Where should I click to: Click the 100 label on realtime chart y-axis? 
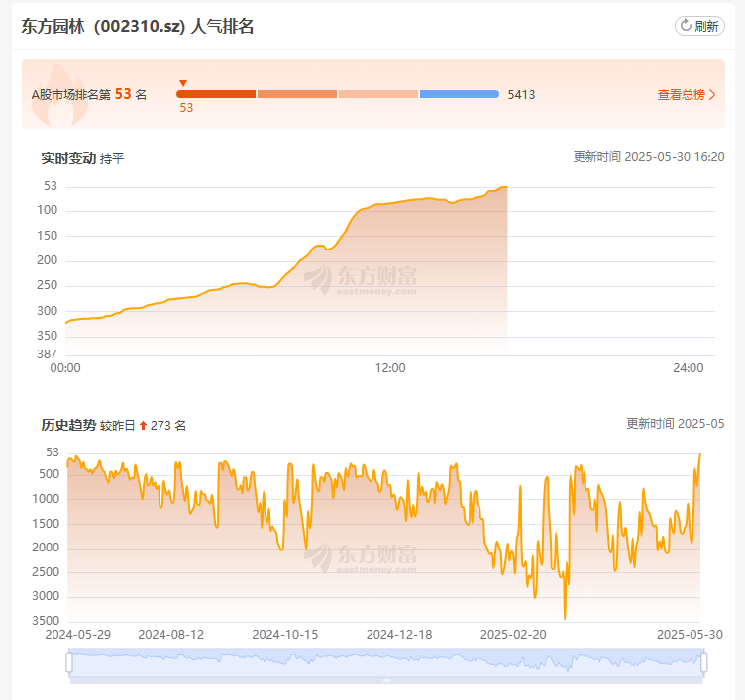47,210
